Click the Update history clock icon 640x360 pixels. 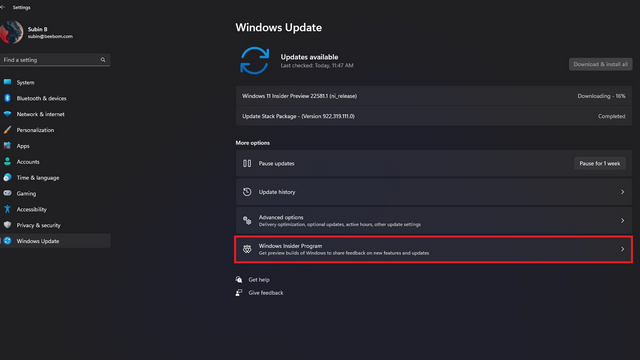[247, 192]
